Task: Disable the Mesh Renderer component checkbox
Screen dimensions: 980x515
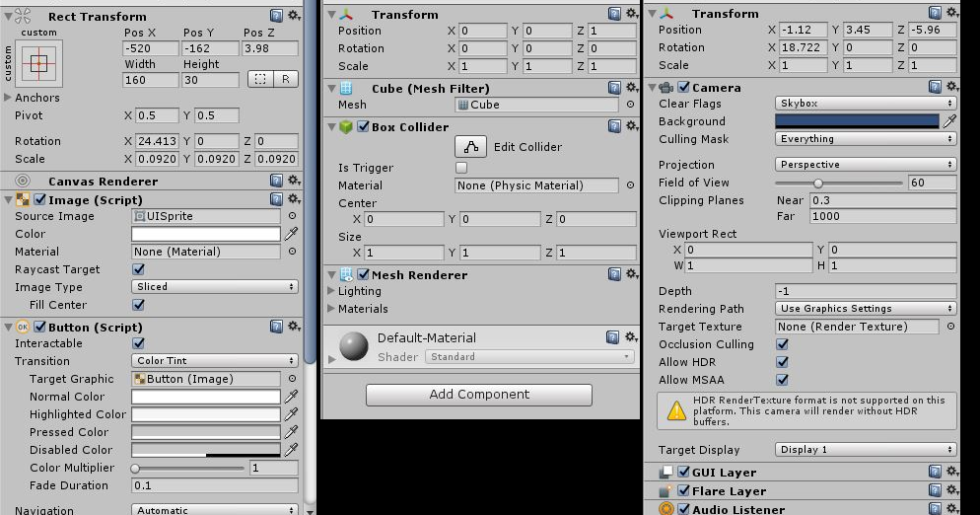Action: pos(363,274)
